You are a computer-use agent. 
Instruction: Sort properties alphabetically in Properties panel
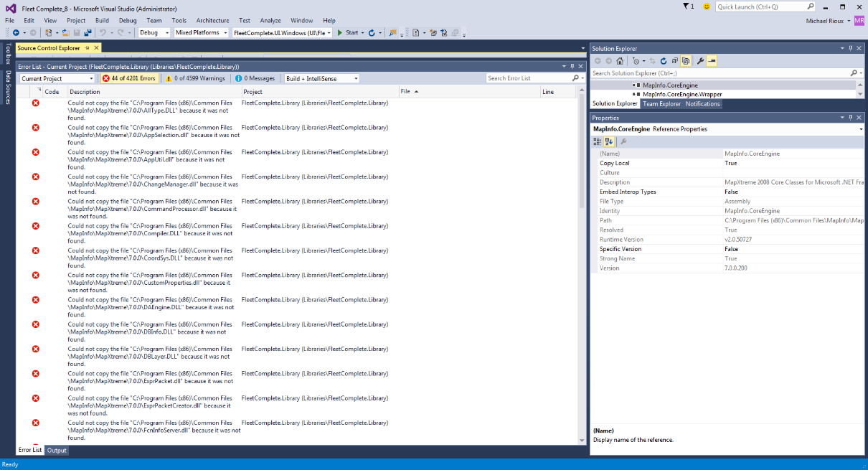point(608,141)
